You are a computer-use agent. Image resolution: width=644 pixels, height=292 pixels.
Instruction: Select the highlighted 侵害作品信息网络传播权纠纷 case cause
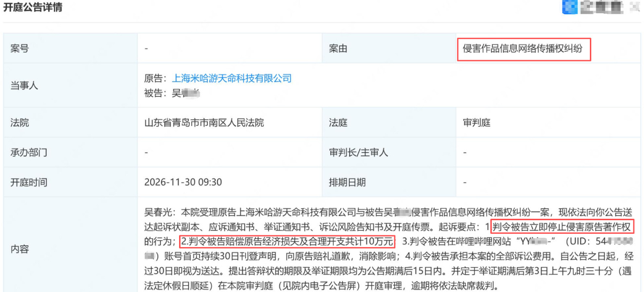click(524, 49)
